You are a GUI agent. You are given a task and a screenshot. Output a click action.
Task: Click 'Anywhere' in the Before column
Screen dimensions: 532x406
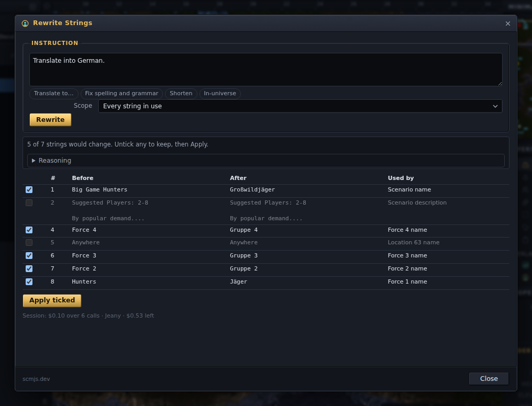(85, 242)
